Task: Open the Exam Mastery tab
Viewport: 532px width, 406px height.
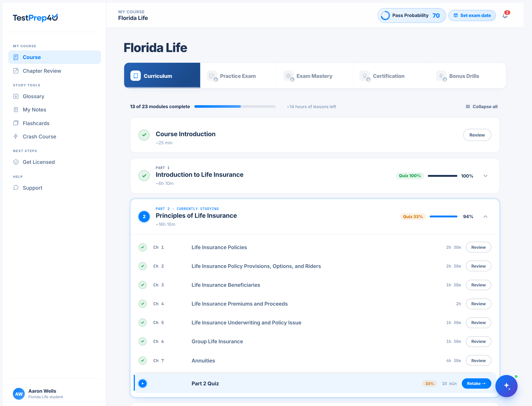Action: pos(315,76)
